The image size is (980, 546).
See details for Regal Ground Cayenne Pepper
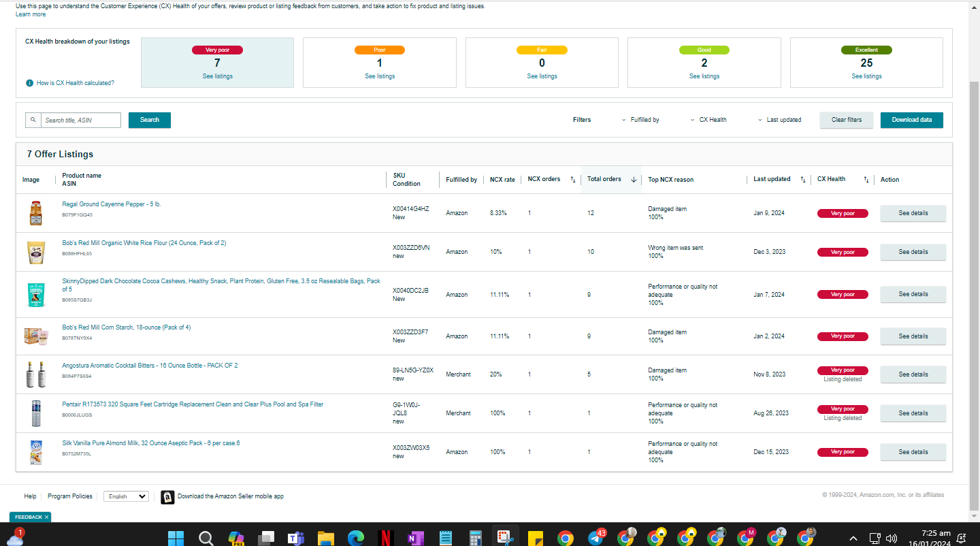click(913, 213)
